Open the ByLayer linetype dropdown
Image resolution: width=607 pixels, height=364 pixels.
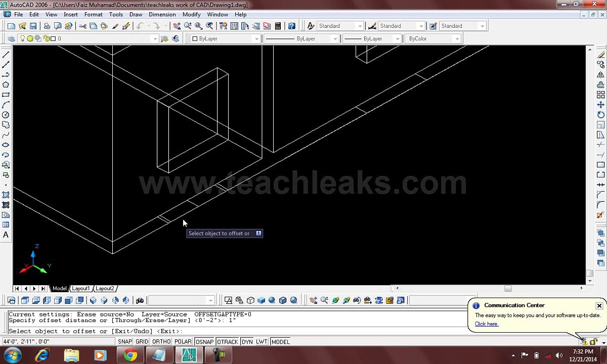coord(301,38)
